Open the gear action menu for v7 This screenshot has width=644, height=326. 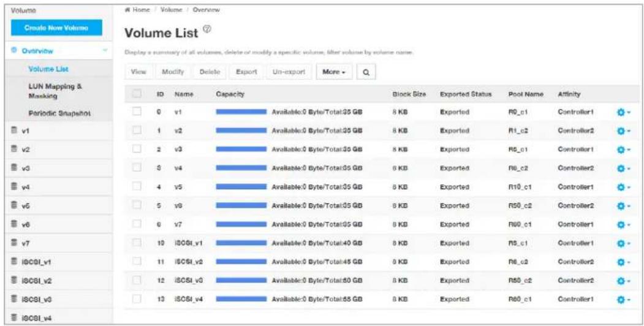pyautogui.click(x=623, y=225)
